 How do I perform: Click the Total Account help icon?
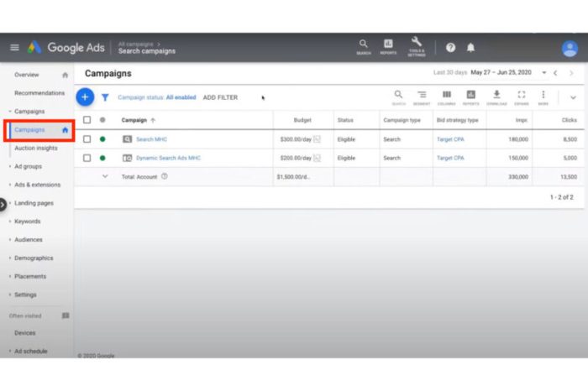tap(165, 176)
